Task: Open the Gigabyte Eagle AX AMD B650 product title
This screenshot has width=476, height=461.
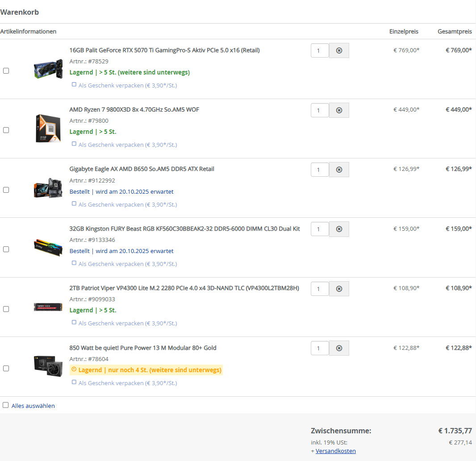Action: pos(142,169)
